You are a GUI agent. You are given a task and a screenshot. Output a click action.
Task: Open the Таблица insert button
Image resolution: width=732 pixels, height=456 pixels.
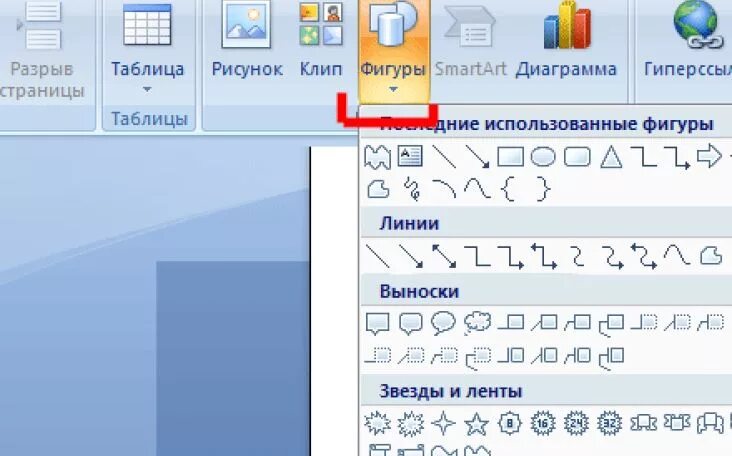[148, 47]
